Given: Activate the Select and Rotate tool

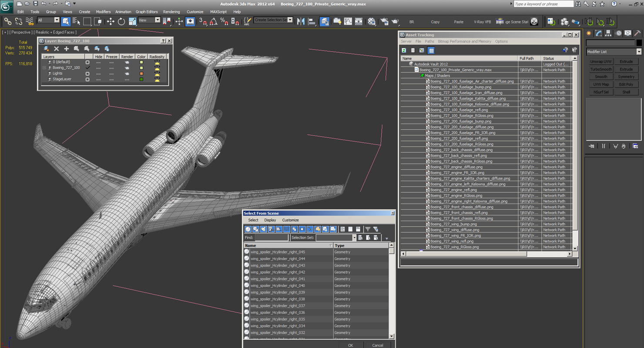Looking at the screenshot, I should pos(121,21).
